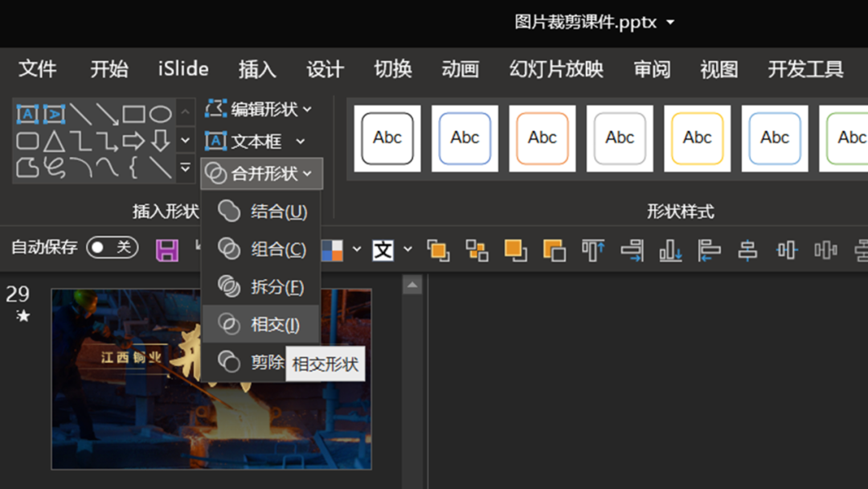Select the vertical text box shape
This screenshot has width=868, height=489.
pos(54,114)
